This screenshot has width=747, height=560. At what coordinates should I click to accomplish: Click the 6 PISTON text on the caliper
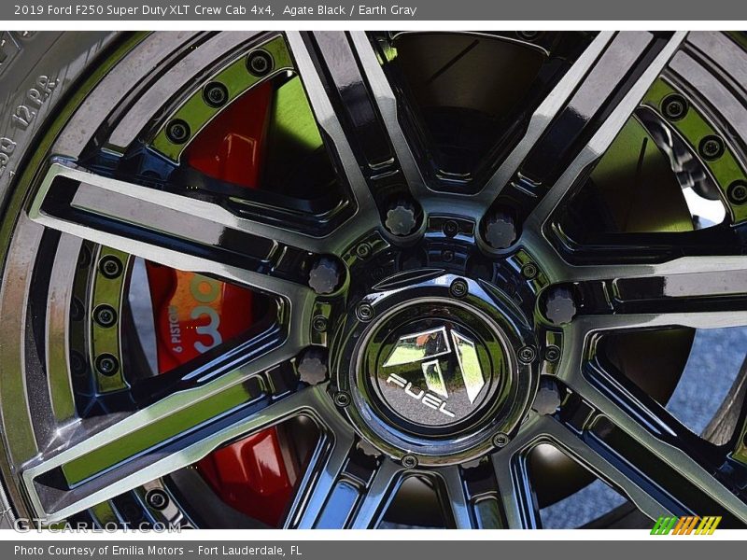pyautogui.click(x=175, y=329)
